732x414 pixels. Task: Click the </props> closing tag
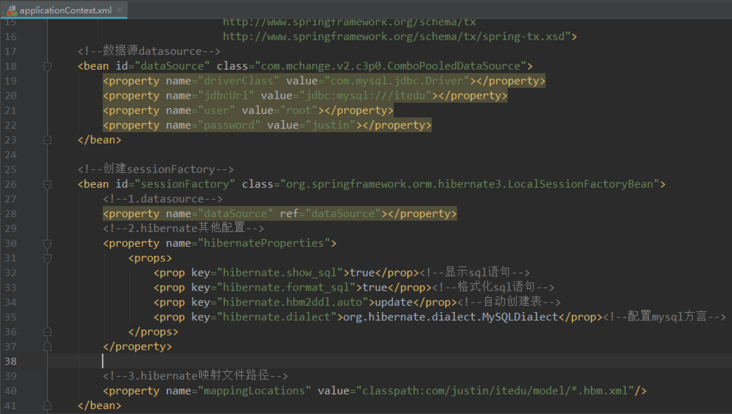[x=154, y=332]
